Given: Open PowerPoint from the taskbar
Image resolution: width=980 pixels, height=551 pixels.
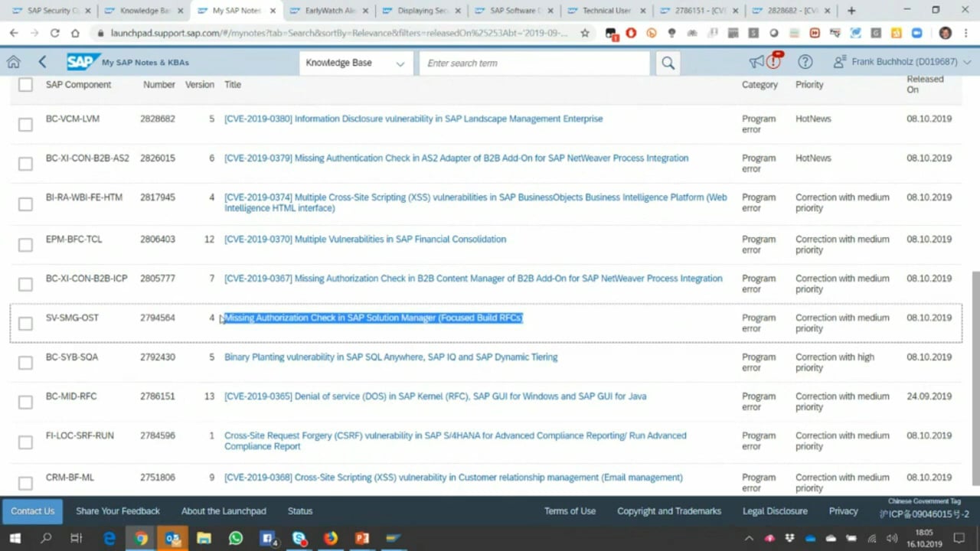Looking at the screenshot, I should pyautogui.click(x=361, y=538).
